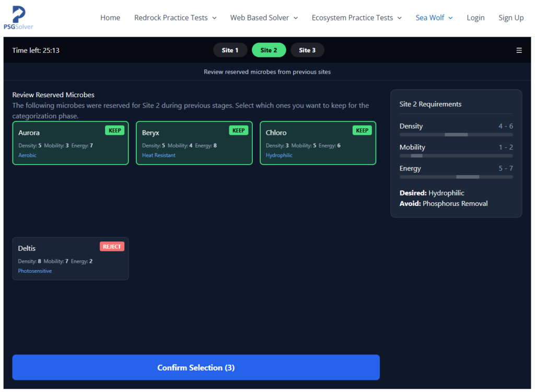The width and height of the screenshot is (535, 392).
Task: Open the Login link
Action: tap(475, 18)
